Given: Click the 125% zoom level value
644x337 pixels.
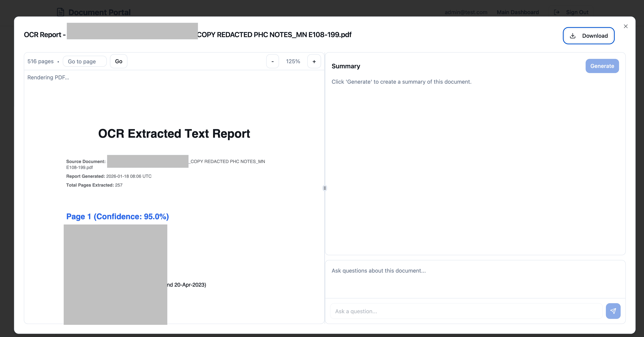Looking at the screenshot, I should (x=293, y=61).
